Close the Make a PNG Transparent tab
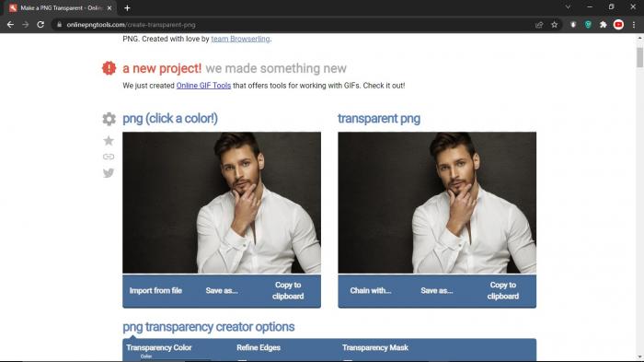644x362 pixels. point(109,7)
